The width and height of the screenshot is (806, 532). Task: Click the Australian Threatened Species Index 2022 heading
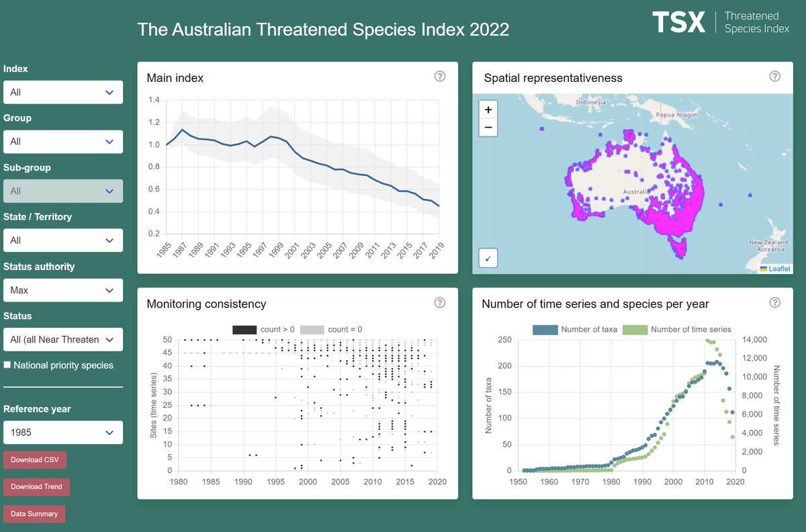(x=323, y=30)
